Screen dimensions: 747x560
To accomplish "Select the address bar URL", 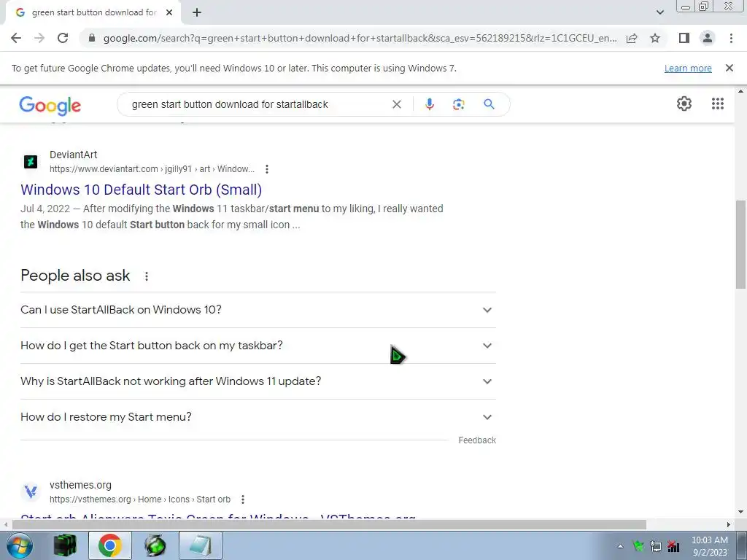I will coord(360,38).
